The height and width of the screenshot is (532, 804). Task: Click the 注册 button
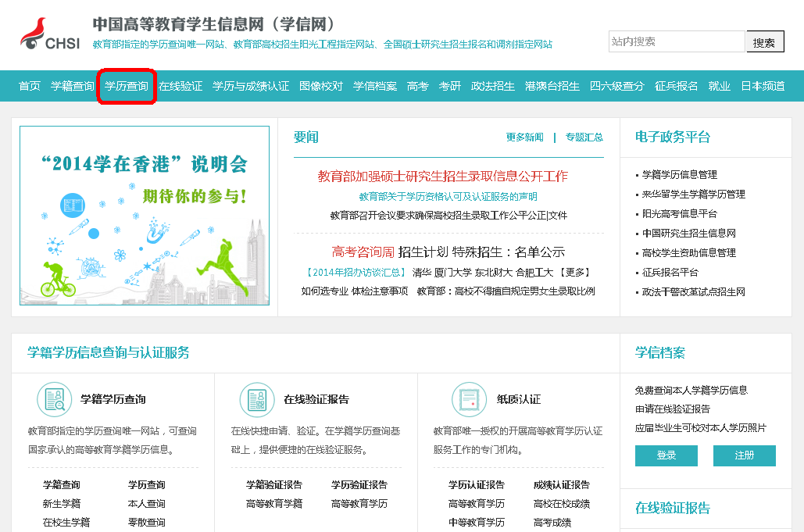pyautogui.click(x=745, y=455)
